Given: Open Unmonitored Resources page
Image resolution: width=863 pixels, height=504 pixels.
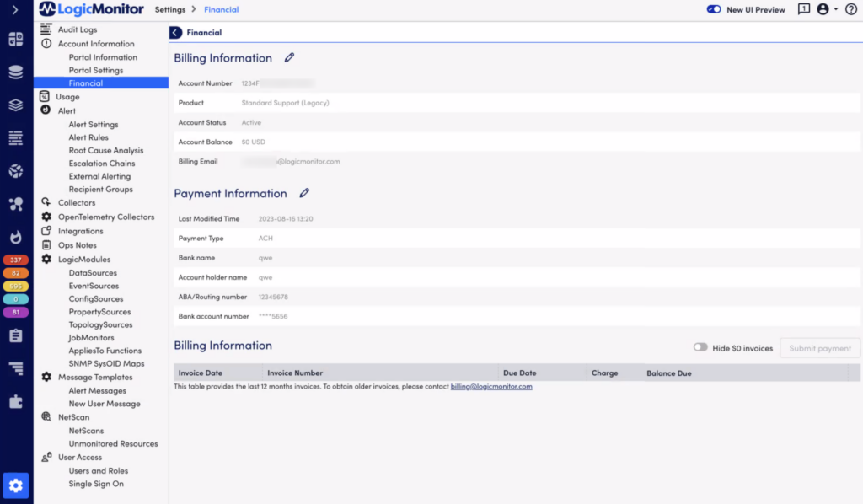Looking at the screenshot, I should coord(114,443).
